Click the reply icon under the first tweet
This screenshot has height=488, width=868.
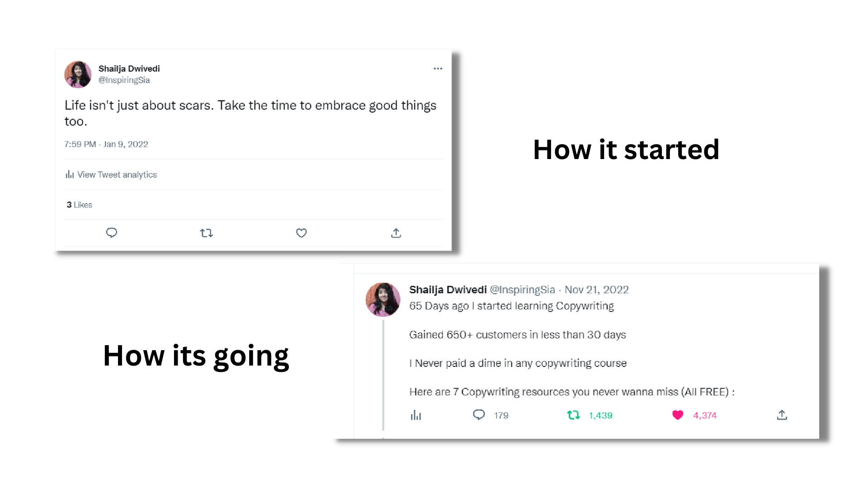pyautogui.click(x=112, y=233)
